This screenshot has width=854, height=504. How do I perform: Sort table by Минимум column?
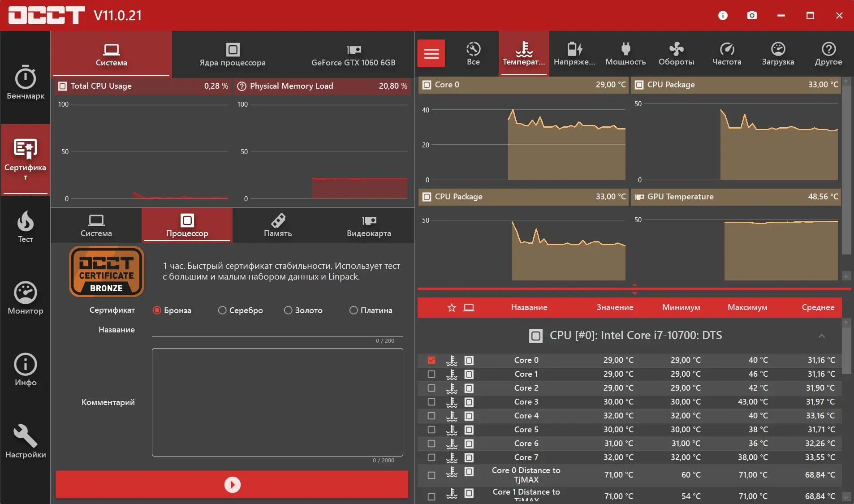[681, 308]
